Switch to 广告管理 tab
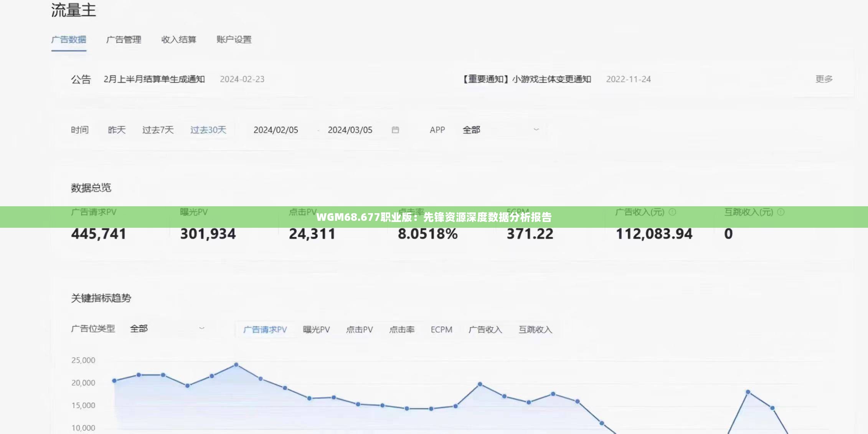Viewport: 868px width, 434px height. [124, 40]
